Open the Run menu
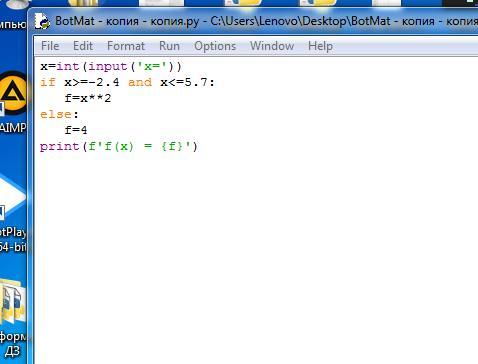The height and width of the screenshot is (364, 478). click(169, 46)
